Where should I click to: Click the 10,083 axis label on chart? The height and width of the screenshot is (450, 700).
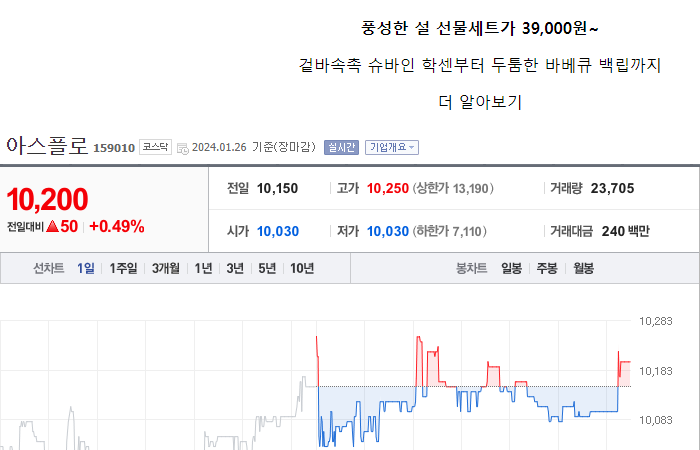coord(655,421)
